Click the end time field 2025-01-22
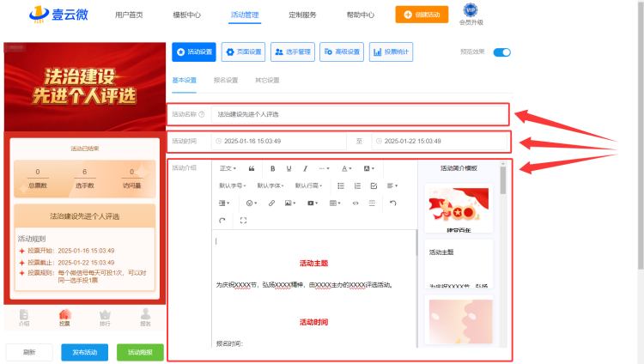The image size is (644, 364). [440, 141]
